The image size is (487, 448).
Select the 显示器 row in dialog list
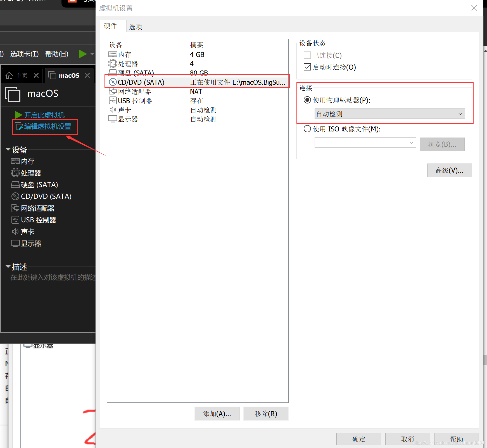point(198,119)
